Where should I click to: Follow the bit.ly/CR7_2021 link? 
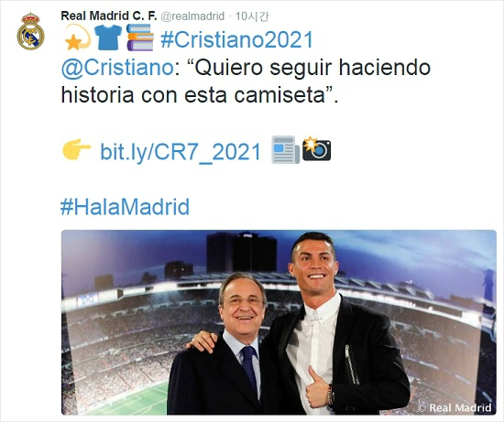pos(181,152)
